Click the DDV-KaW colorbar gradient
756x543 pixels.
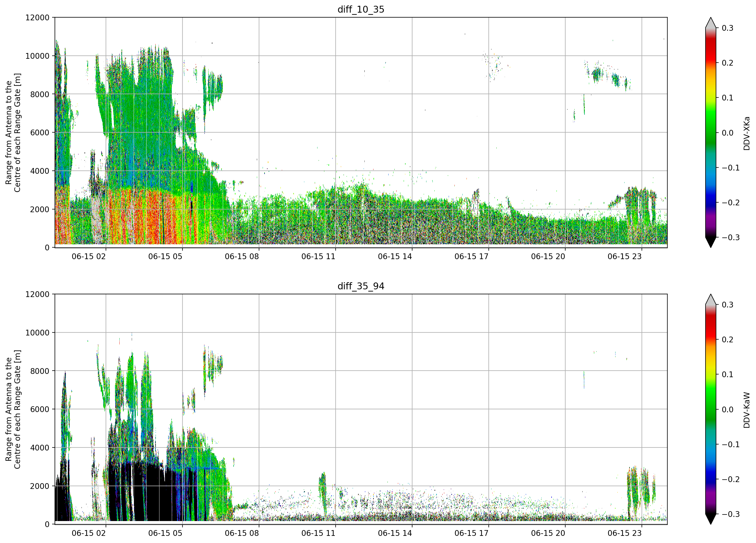(x=711, y=409)
